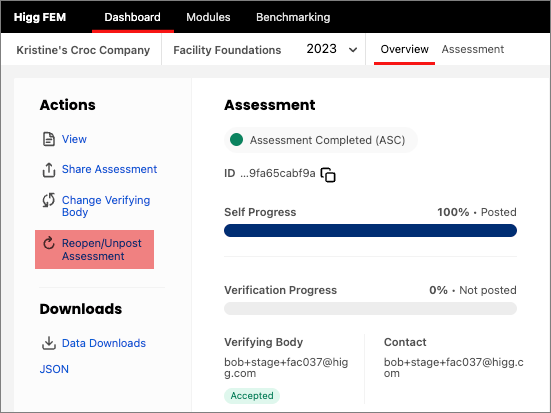Viewport: 551px width, 413px height.
Task: Select Change Verifying Body link
Action: (x=106, y=206)
